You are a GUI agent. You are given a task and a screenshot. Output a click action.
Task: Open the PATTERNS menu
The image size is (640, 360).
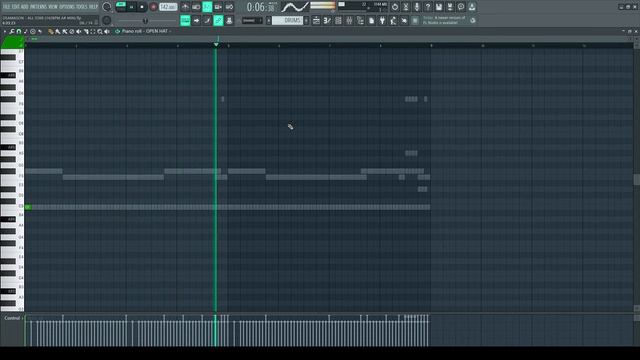pos(38,7)
